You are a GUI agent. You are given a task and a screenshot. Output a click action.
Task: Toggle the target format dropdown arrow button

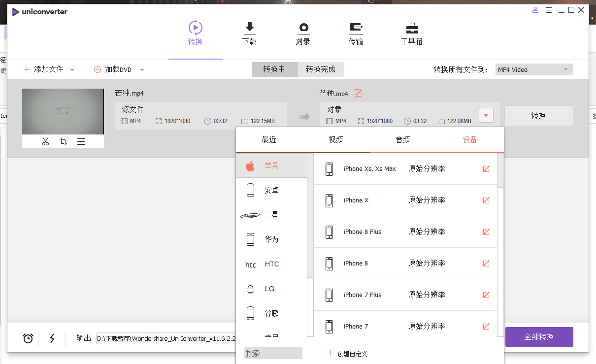coord(486,116)
